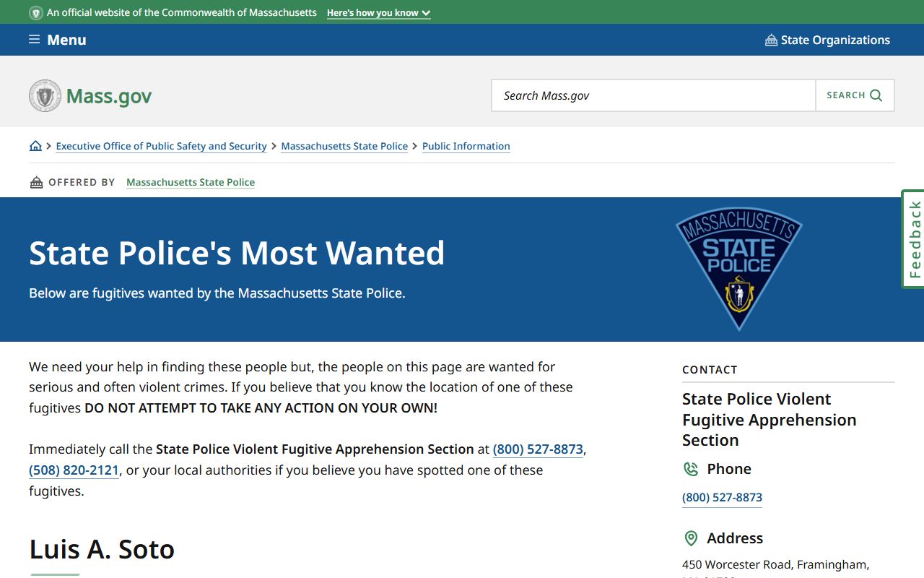Click the Address map pin icon
This screenshot has height=578, width=924.
pos(691,538)
